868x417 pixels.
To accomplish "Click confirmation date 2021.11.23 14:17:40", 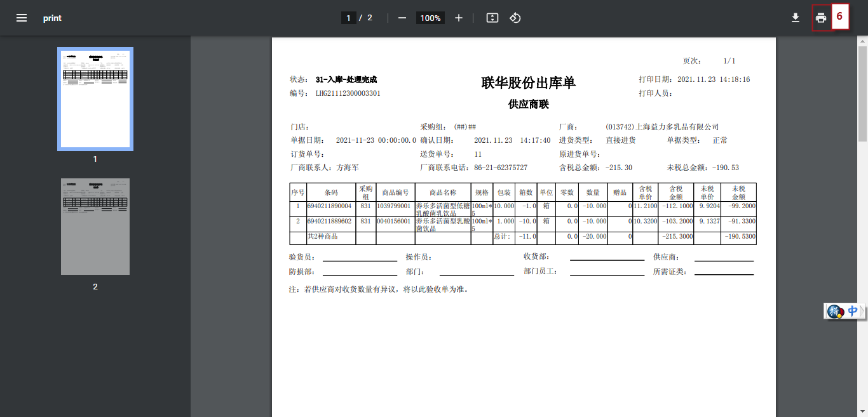I will (x=512, y=140).
